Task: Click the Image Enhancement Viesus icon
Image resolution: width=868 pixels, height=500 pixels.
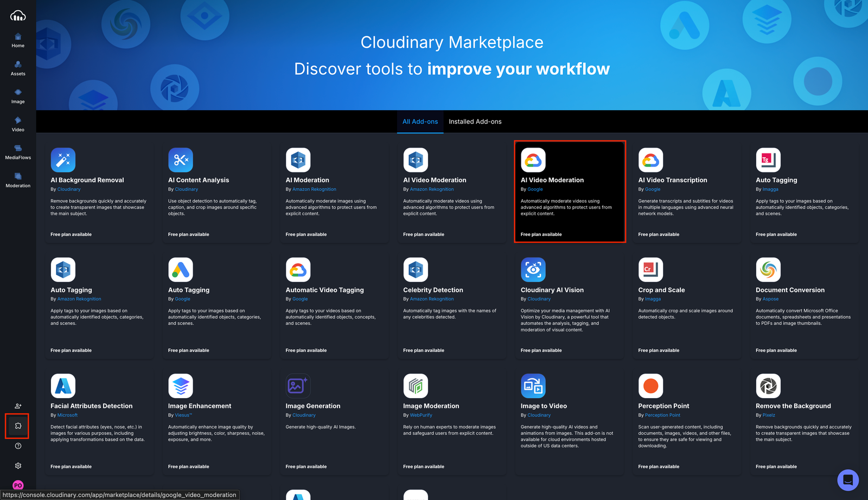Action: pos(181,386)
